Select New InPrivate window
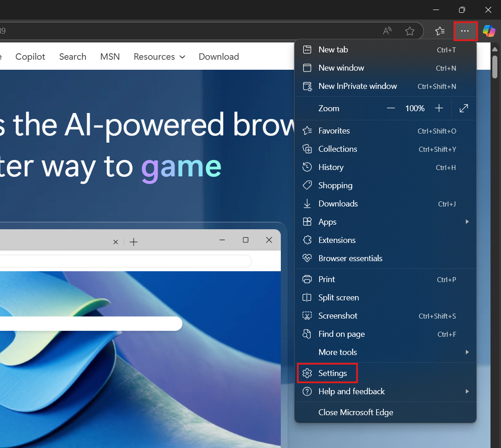Screen dimensions: 501x448 [x=357, y=86]
